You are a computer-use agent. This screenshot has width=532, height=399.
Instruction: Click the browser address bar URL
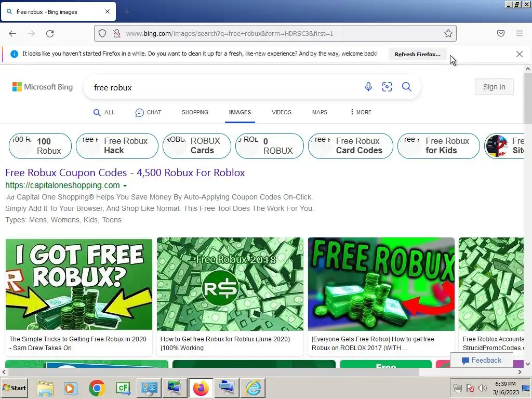(229, 33)
